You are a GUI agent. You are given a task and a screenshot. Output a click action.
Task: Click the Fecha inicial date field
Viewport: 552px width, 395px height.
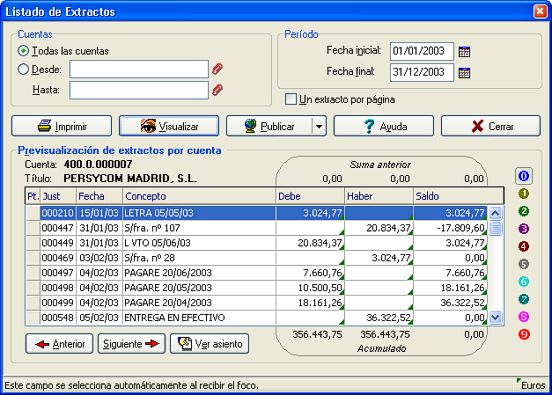422,51
